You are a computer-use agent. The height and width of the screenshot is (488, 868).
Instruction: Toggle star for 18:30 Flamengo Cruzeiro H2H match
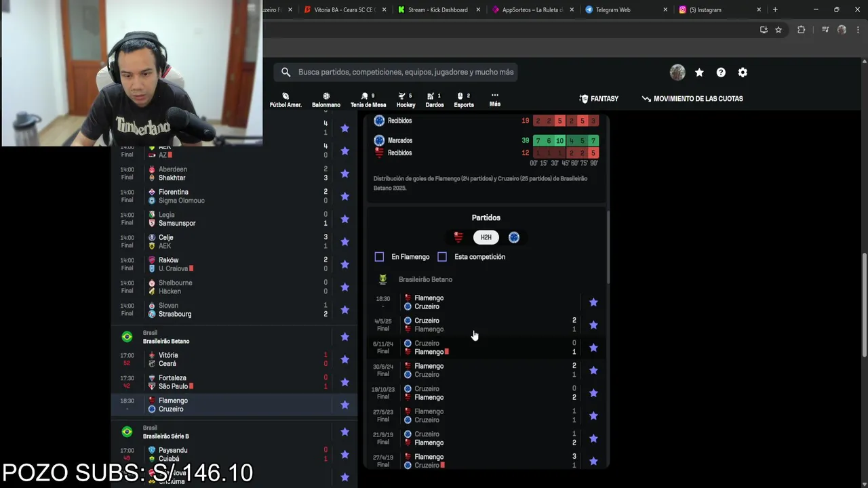[x=593, y=302]
